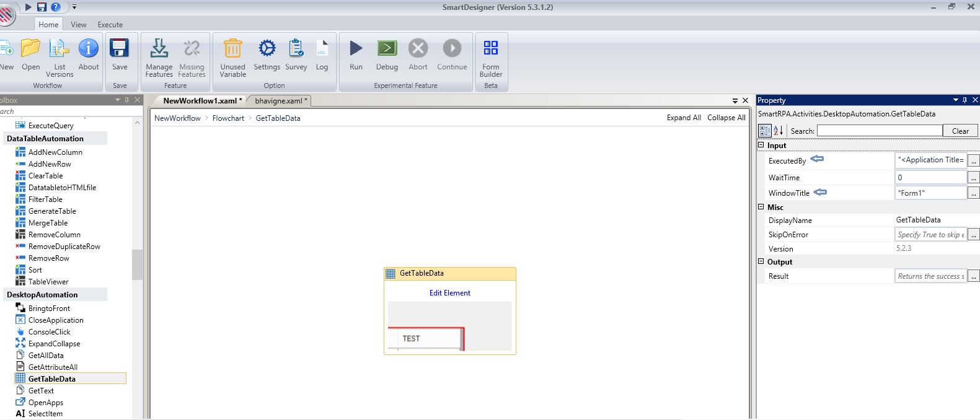Image resolution: width=980 pixels, height=420 pixels.
Task: Start the workflow with Run icon
Action: [x=356, y=48]
